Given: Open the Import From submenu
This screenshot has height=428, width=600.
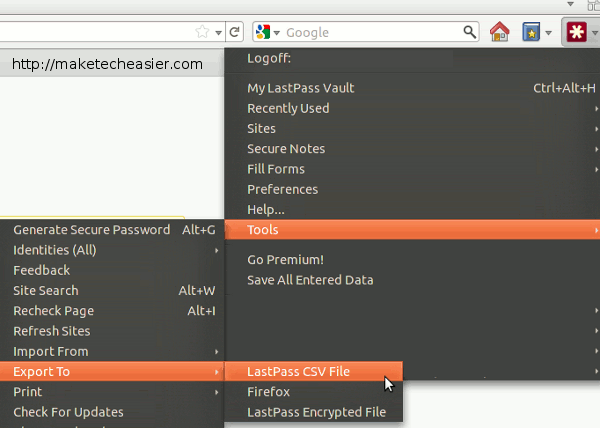Looking at the screenshot, I should click(x=112, y=352).
